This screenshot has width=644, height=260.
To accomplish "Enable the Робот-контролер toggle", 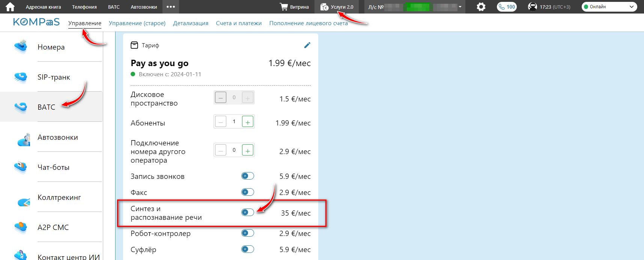I will pos(248,233).
